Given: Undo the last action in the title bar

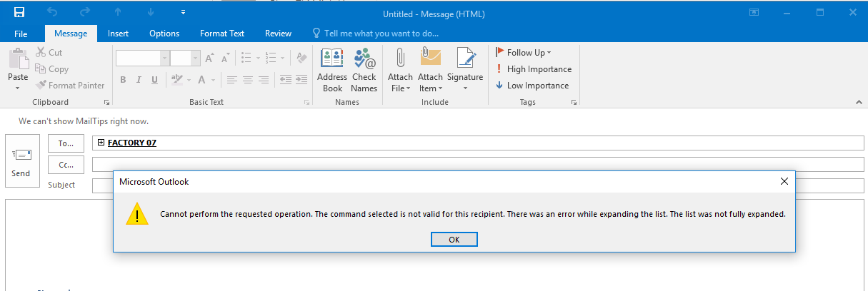Looking at the screenshot, I should pos(52,12).
